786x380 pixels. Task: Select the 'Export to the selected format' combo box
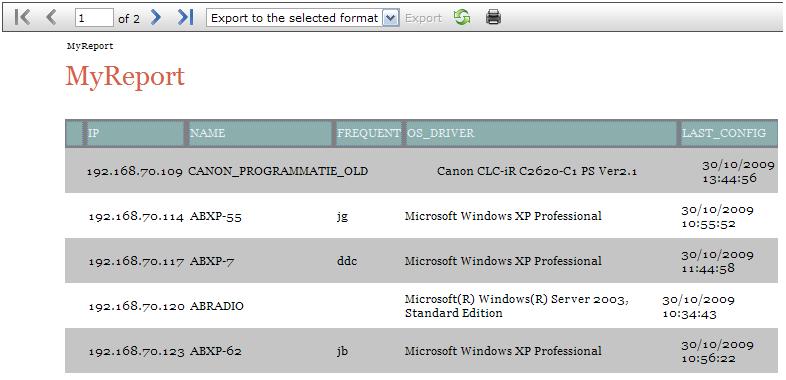click(x=303, y=19)
